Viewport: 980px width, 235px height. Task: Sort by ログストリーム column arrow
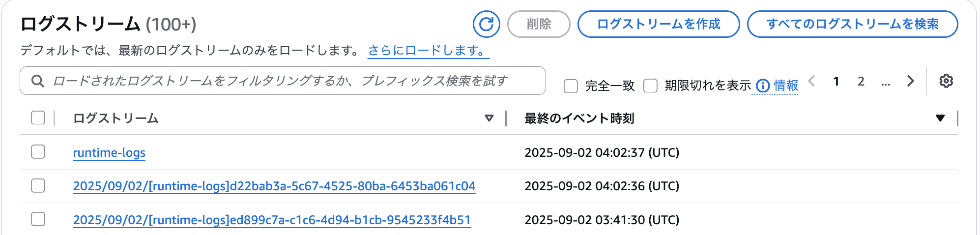pyautogui.click(x=489, y=118)
